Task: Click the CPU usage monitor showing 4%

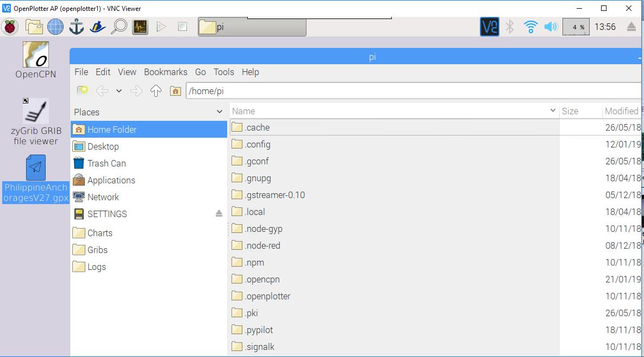Action: tap(575, 25)
